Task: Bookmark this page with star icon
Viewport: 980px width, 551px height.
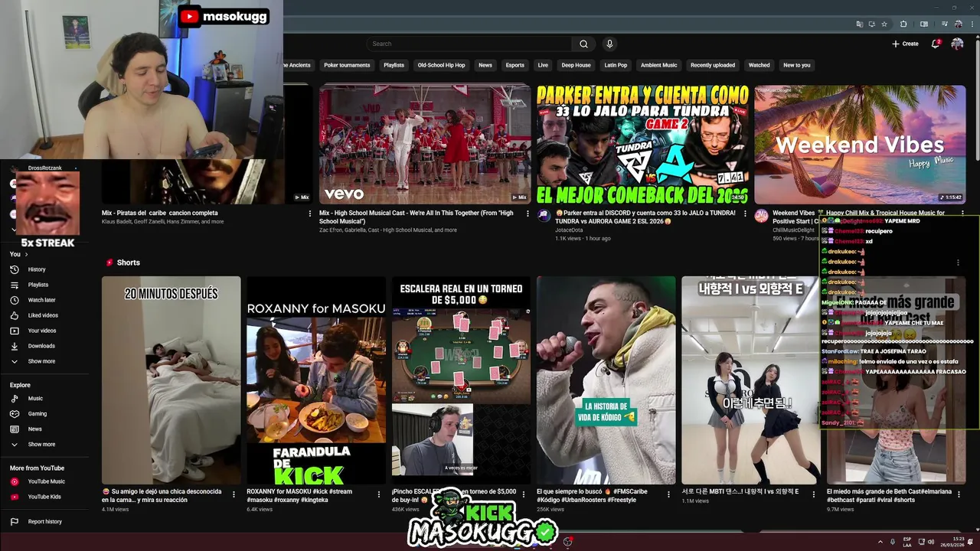Action: (x=884, y=24)
